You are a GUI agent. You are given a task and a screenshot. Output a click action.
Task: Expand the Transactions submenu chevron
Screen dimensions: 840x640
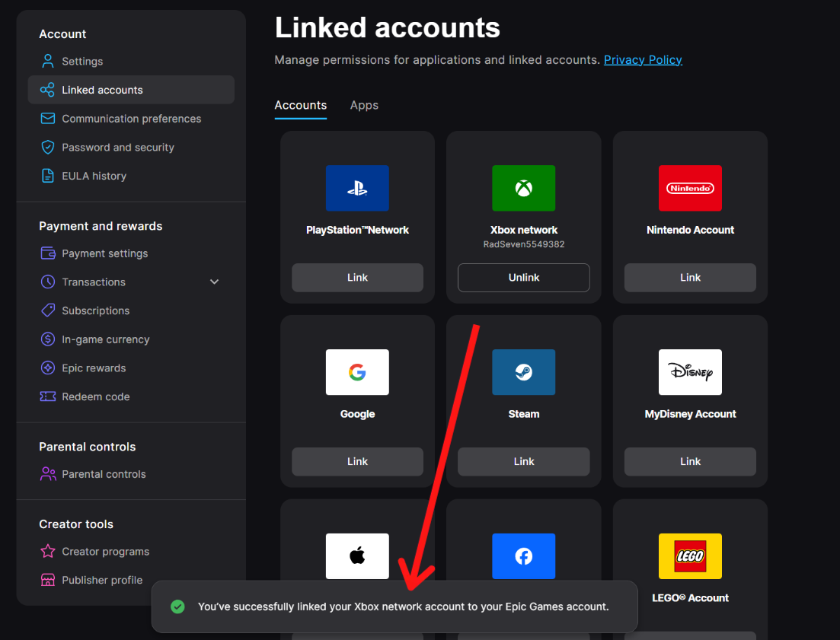click(x=214, y=282)
